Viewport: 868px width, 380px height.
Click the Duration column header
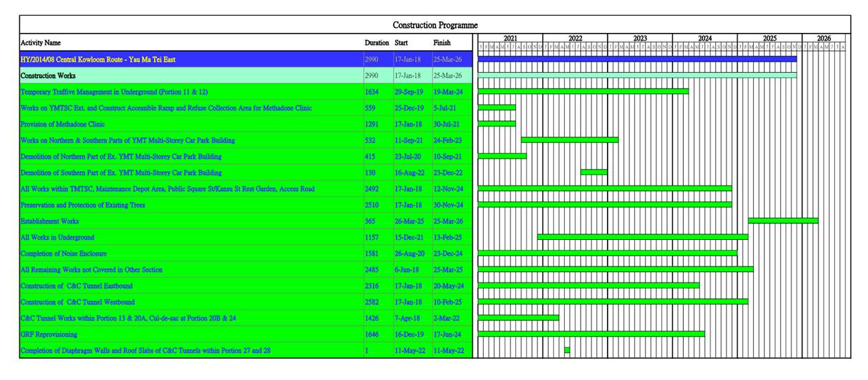[x=377, y=43]
